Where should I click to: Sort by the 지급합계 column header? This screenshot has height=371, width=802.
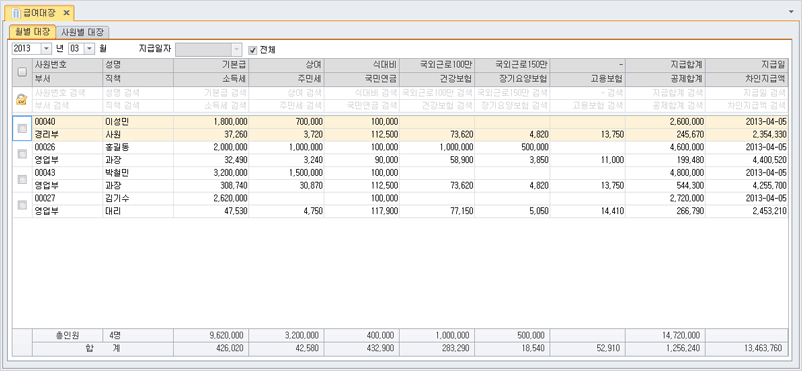click(665, 65)
